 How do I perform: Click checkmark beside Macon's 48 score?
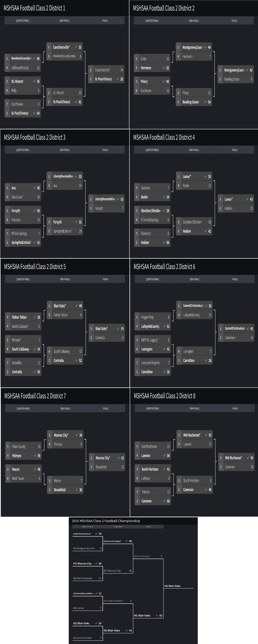[35, 469]
